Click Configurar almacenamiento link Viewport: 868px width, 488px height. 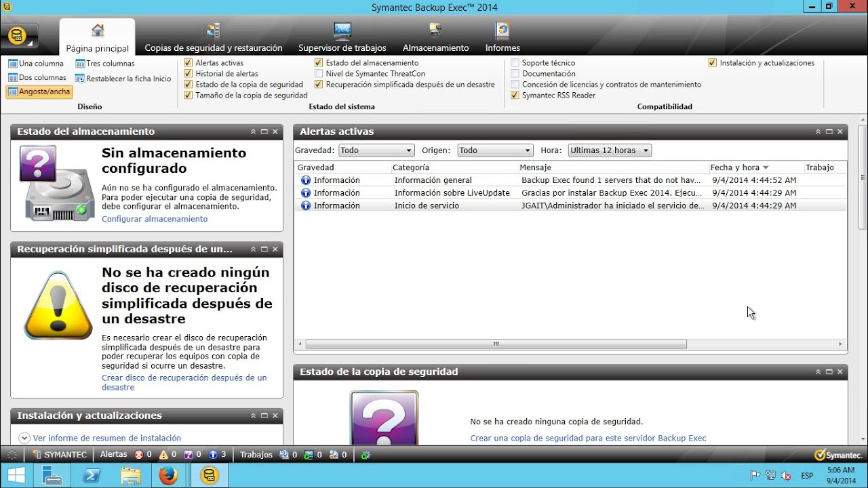[155, 219]
